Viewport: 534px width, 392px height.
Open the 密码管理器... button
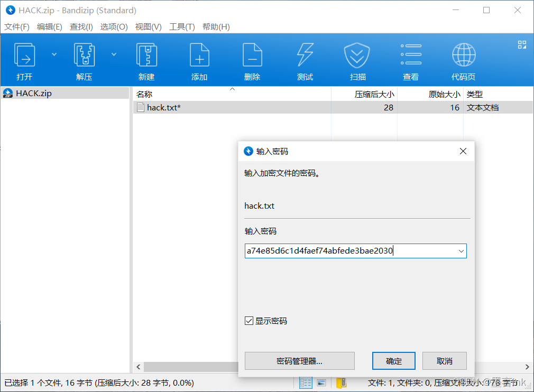point(300,361)
